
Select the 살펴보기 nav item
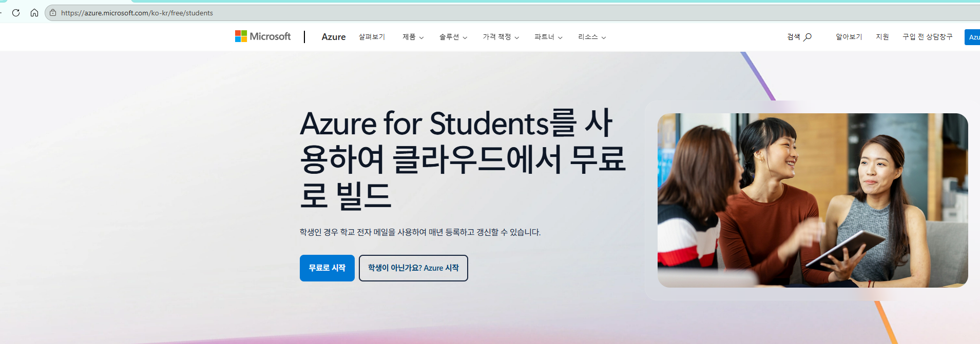pos(372,37)
